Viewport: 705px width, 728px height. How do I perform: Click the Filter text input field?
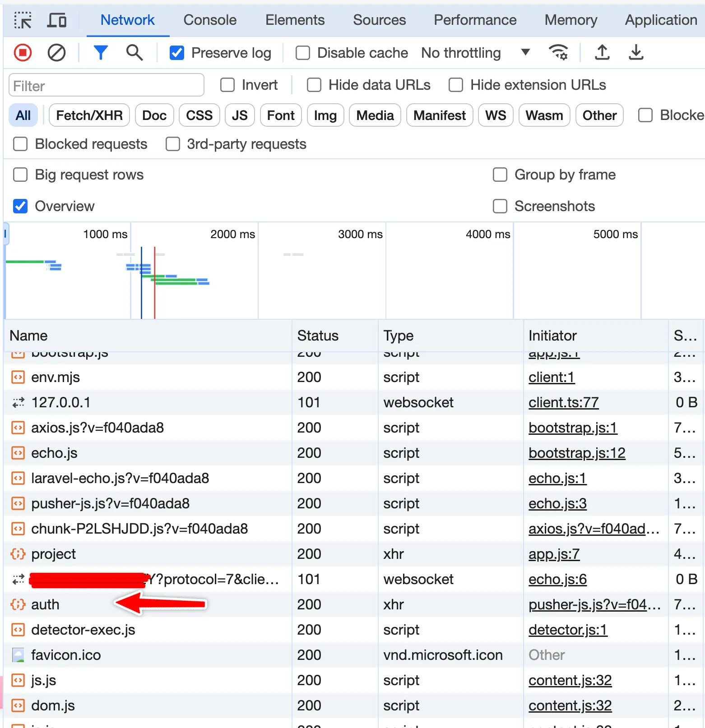click(x=107, y=86)
